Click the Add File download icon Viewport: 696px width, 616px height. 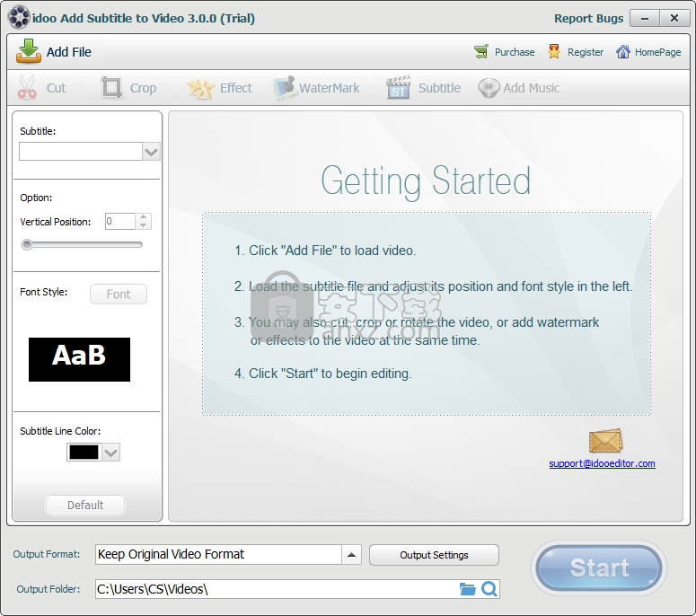coord(29,51)
